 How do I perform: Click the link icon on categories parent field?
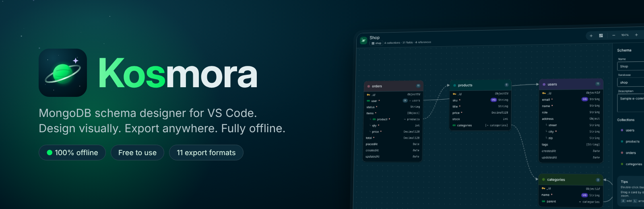click(543, 201)
